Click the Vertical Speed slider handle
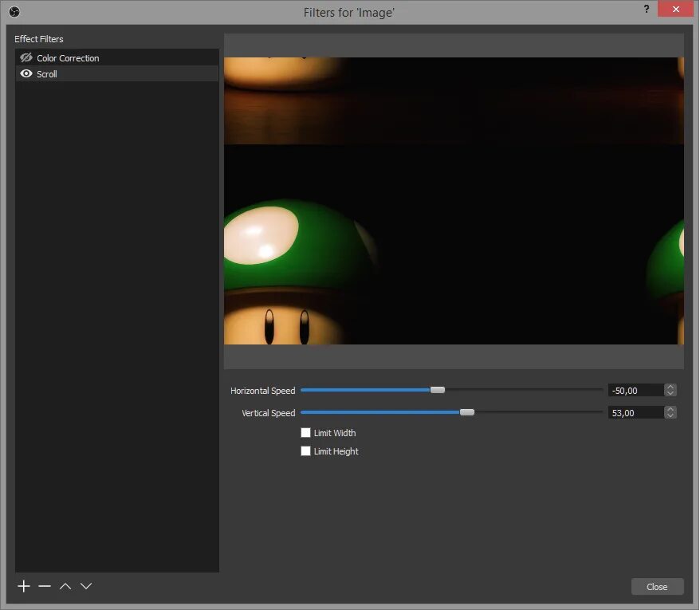The image size is (700, 610). [x=467, y=412]
